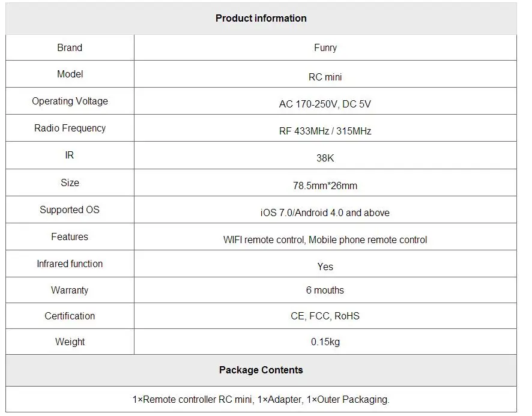Select the AC 170-250V, DC 5V value
Screen dimensions: 532x416
point(325,104)
